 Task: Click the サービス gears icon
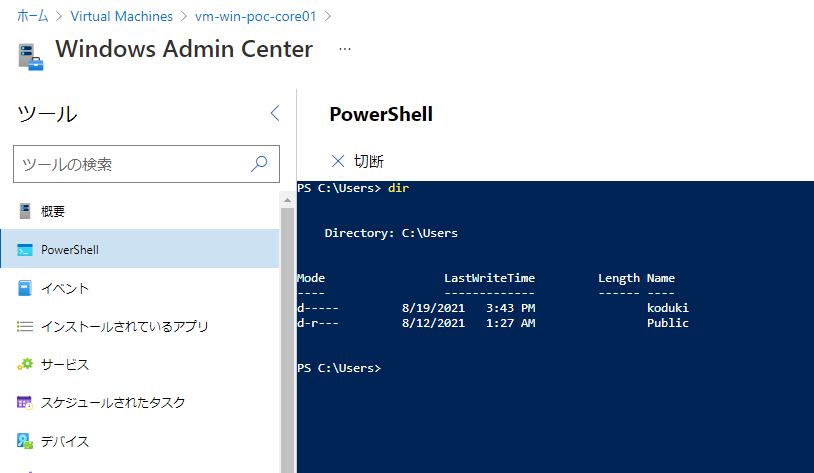tap(25, 364)
